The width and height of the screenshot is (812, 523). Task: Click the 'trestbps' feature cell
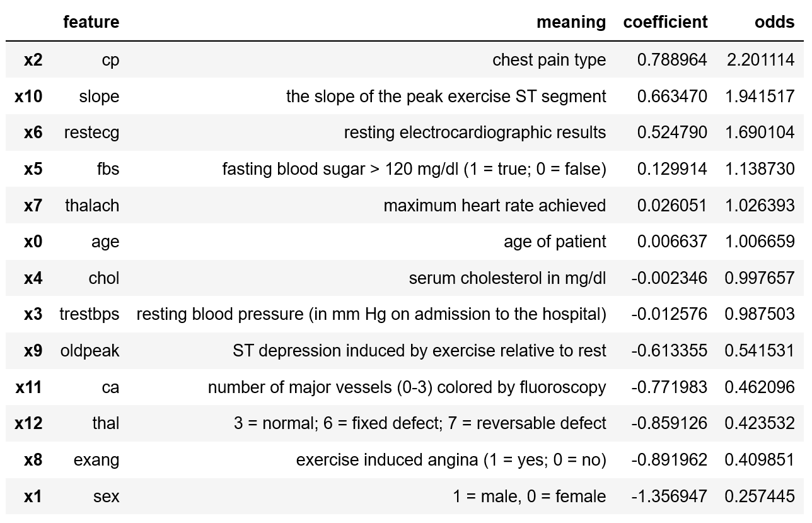pyautogui.click(x=89, y=314)
